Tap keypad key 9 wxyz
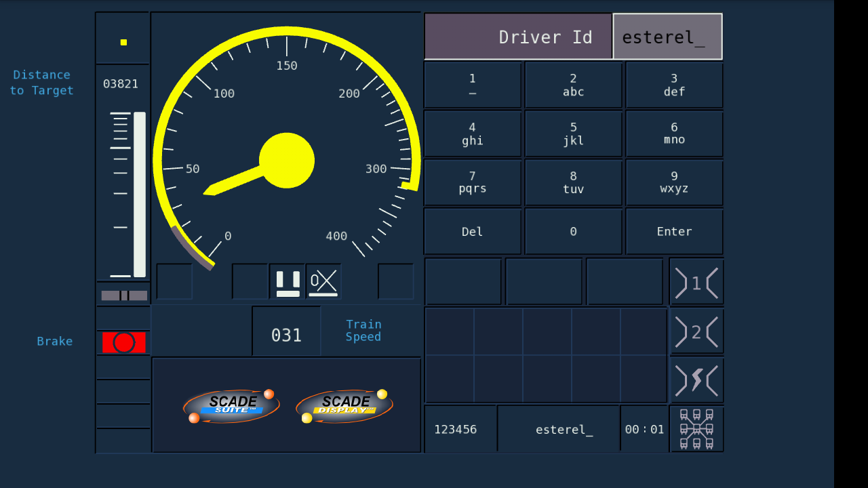This screenshot has width=868, height=488. point(674,182)
